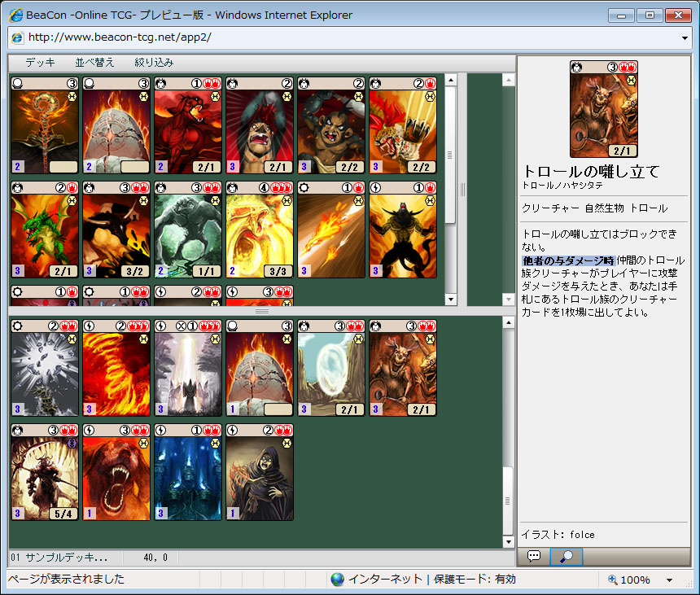Minimize the Internet Explorer window
Image resolution: width=700 pixels, height=595 pixels.
pos(621,15)
